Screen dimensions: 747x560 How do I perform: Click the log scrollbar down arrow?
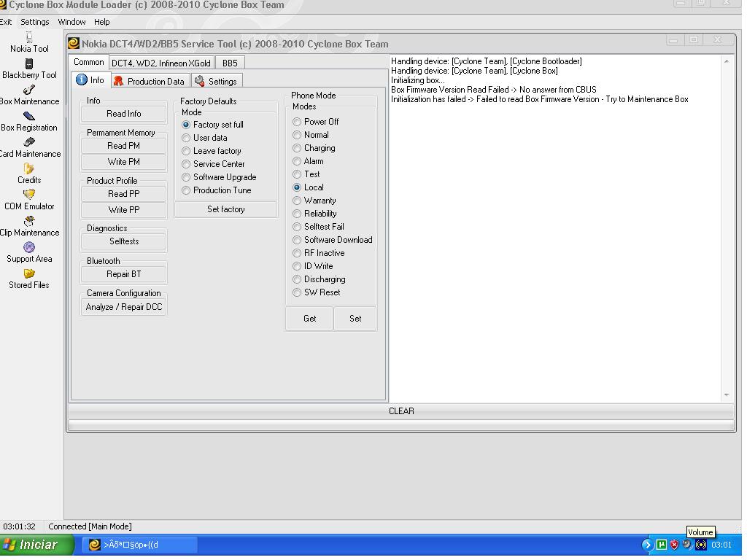(x=727, y=394)
